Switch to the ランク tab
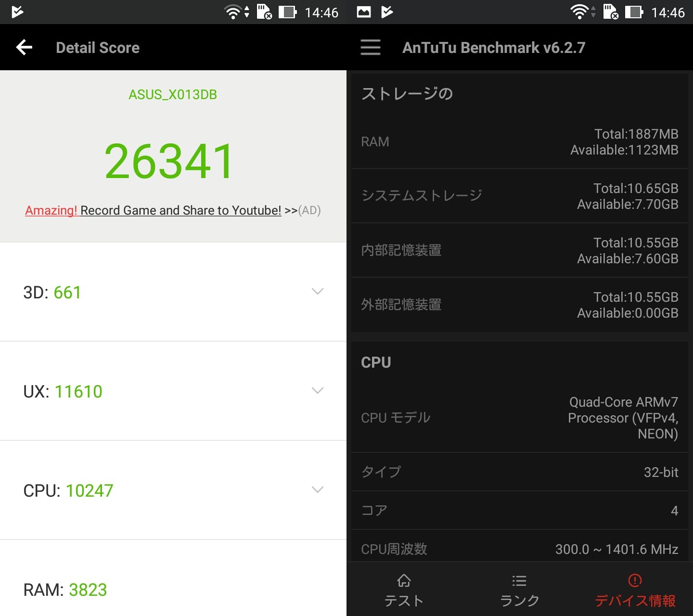The height and width of the screenshot is (616, 693). tap(519, 600)
